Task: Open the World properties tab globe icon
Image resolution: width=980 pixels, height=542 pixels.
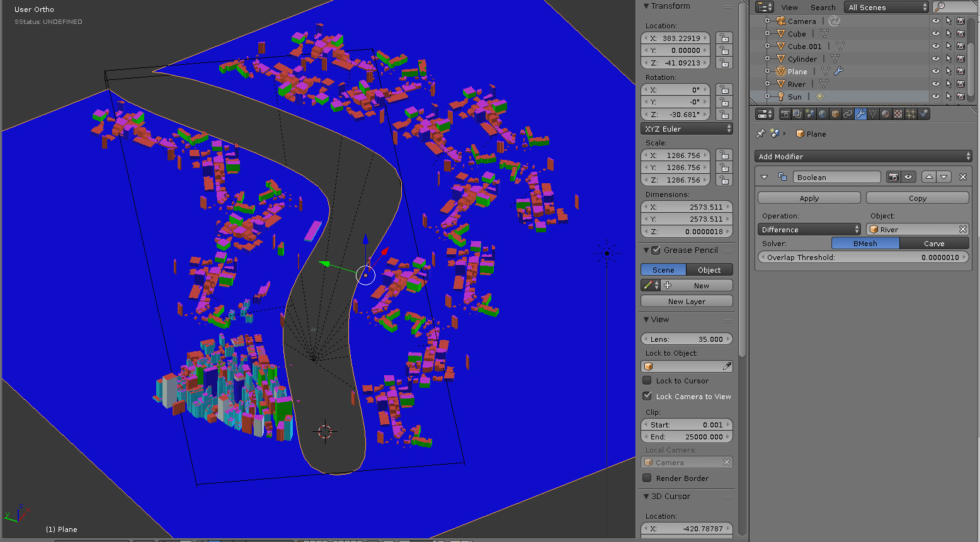Action: coord(823,114)
